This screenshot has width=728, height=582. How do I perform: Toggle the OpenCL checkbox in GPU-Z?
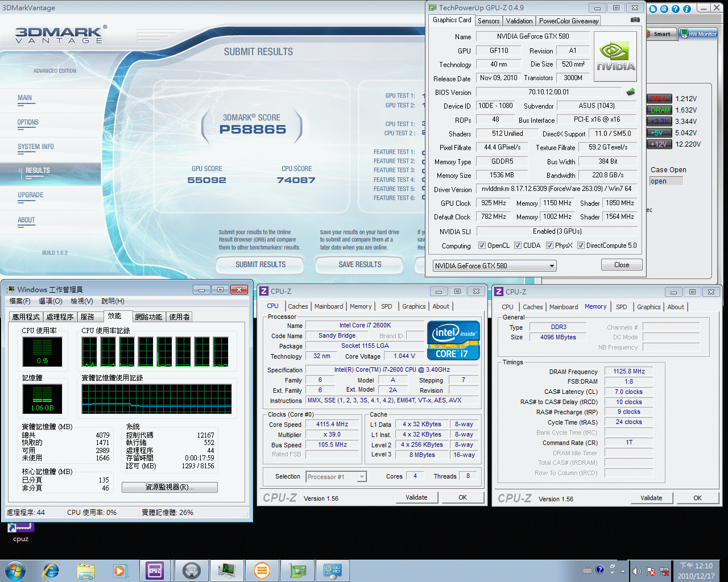pos(482,246)
